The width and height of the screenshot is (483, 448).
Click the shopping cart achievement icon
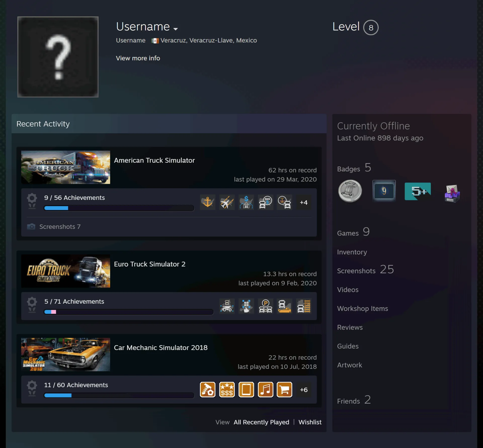285,389
